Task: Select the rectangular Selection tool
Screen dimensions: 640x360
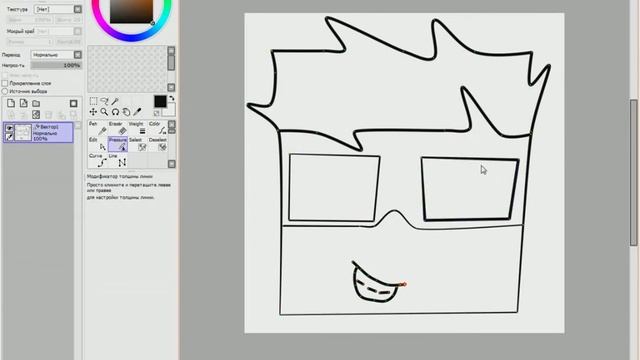Action: click(x=93, y=101)
